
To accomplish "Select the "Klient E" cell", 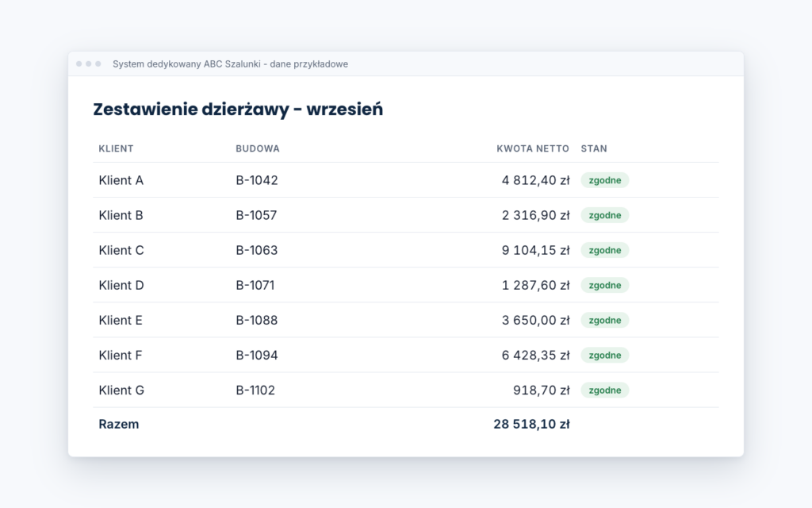I will [x=121, y=321].
